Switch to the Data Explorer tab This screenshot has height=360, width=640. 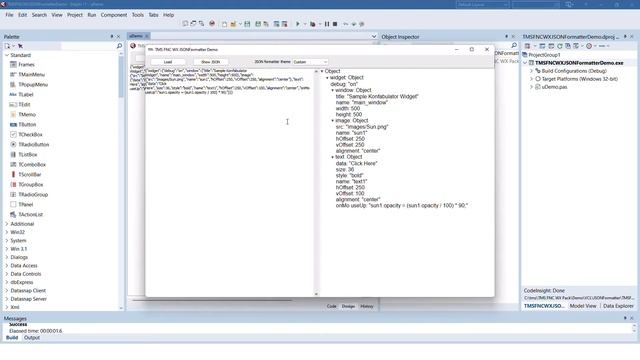(x=618, y=306)
